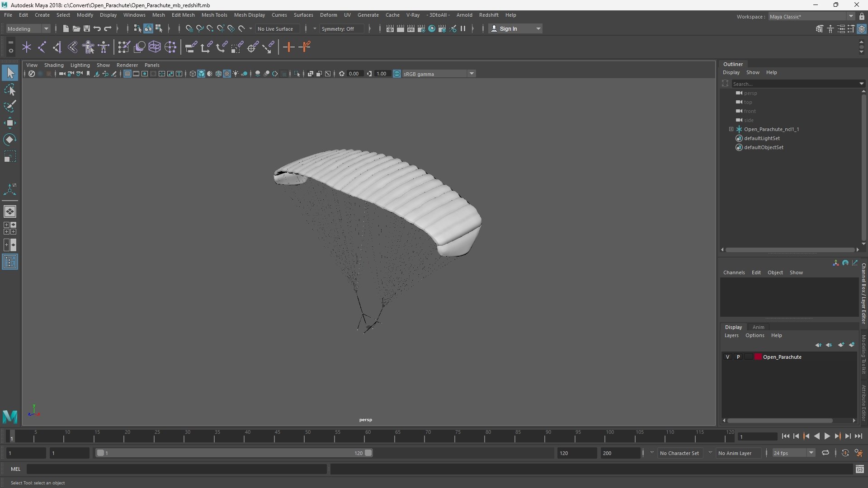This screenshot has height=488, width=868.
Task: Open the Redshift menu
Action: point(489,15)
